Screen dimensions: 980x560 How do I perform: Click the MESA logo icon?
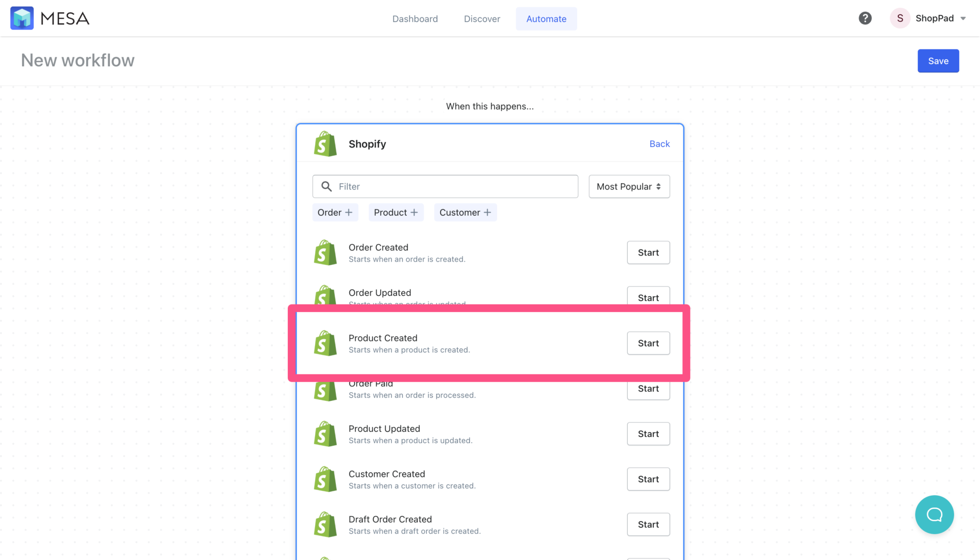(22, 18)
